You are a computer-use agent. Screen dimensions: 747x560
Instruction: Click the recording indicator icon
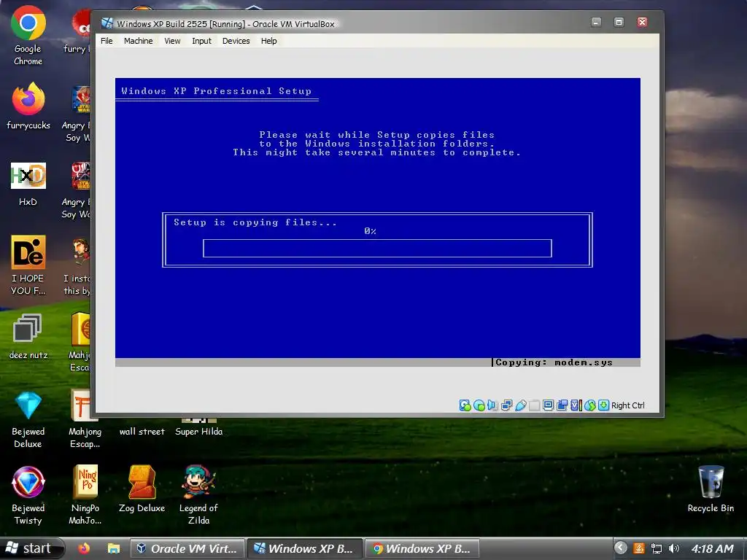click(562, 405)
